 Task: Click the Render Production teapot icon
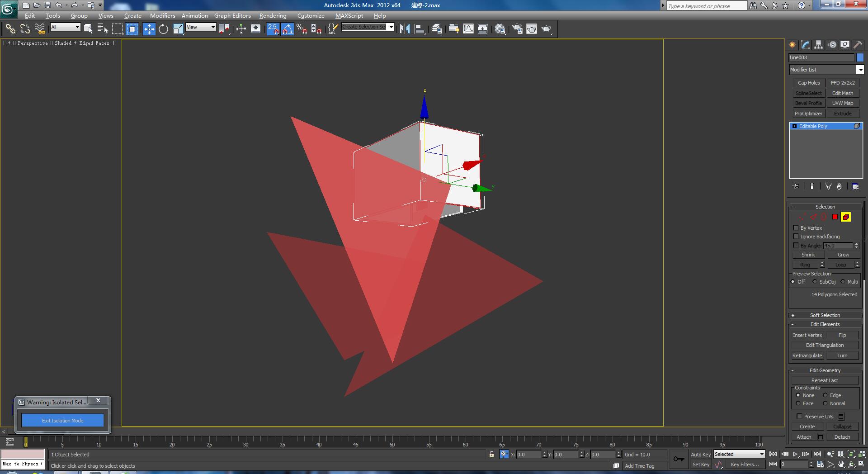point(546,29)
